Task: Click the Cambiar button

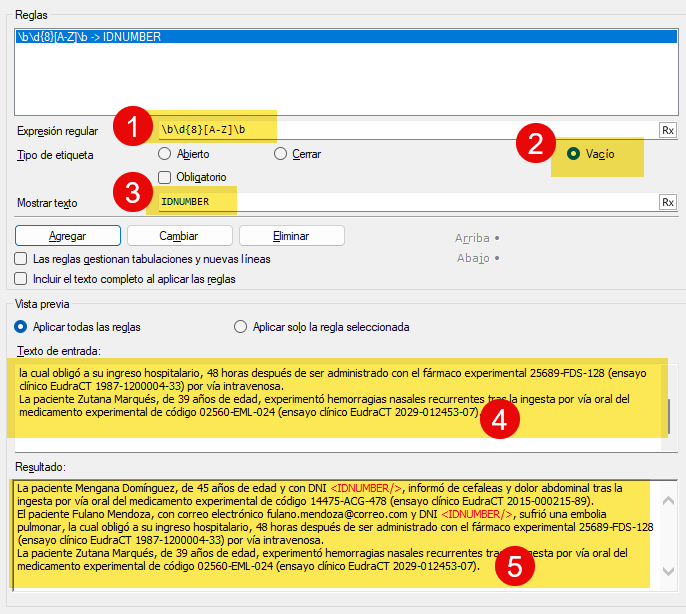Action: 179,236
